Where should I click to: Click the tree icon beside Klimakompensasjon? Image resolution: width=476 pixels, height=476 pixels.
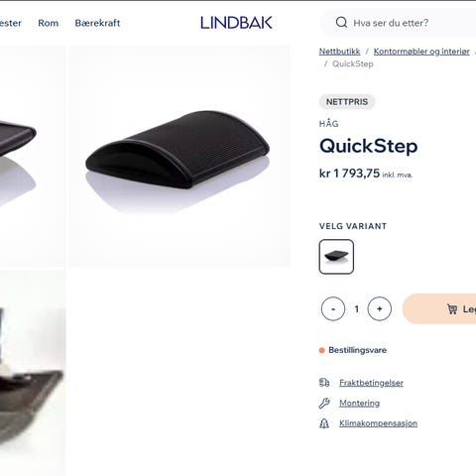324,423
